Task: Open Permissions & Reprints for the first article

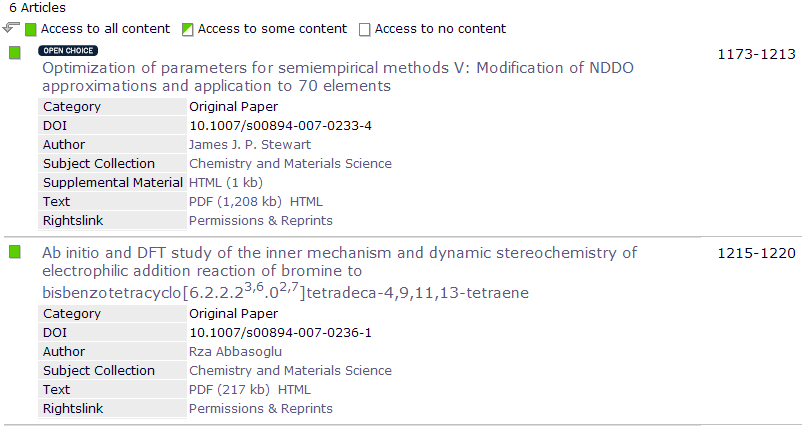Action: coord(260,221)
